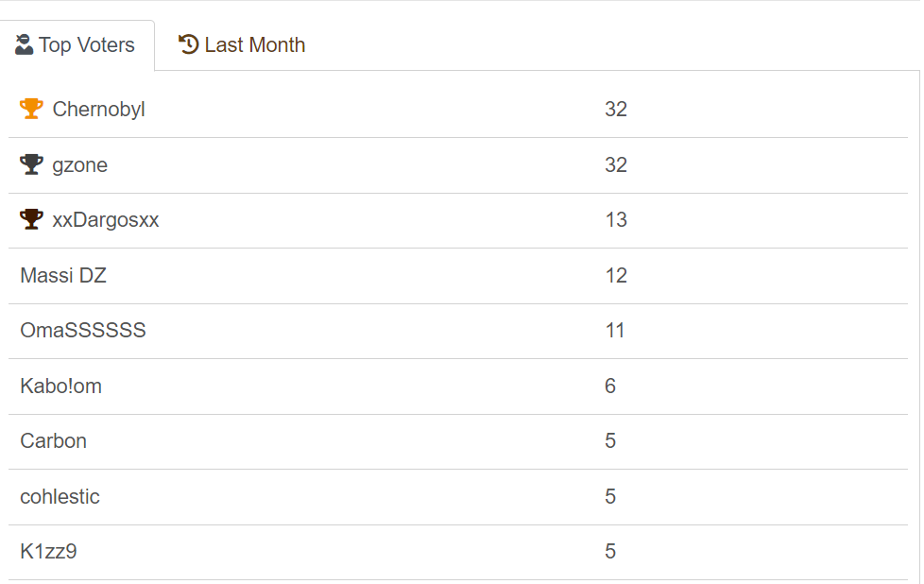The image size is (924, 584).
Task: Click the xxDargosxx username
Action: [x=106, y=220]
